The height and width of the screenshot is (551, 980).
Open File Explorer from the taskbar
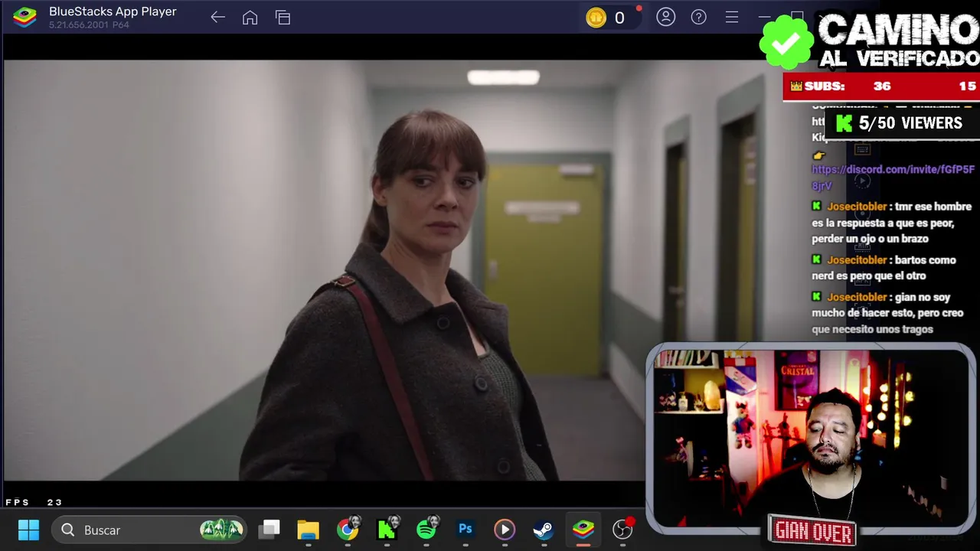309,530
